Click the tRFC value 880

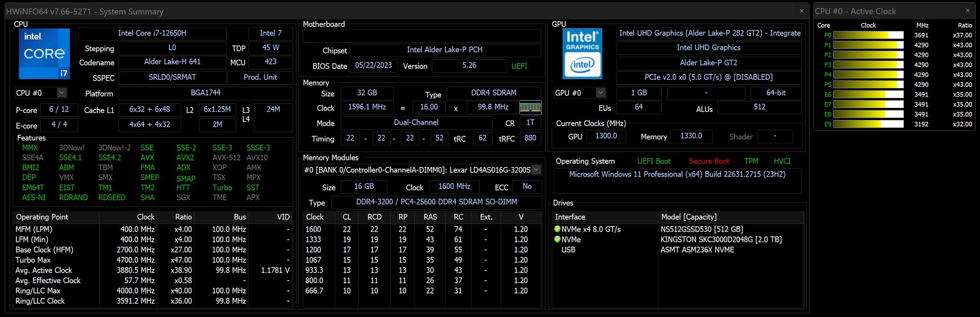(x=530, y=138)
